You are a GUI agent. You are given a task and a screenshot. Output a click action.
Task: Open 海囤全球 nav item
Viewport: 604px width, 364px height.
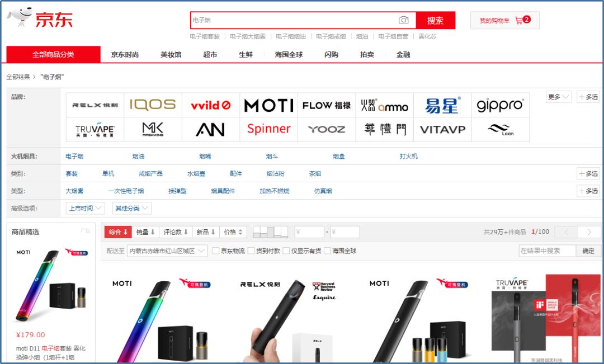pos(289,55)
